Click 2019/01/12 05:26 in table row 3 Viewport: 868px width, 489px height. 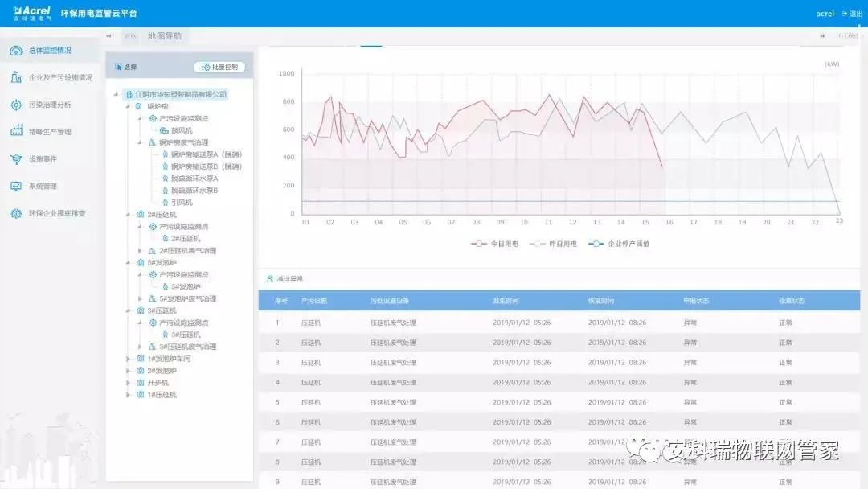tap(522, 363)
